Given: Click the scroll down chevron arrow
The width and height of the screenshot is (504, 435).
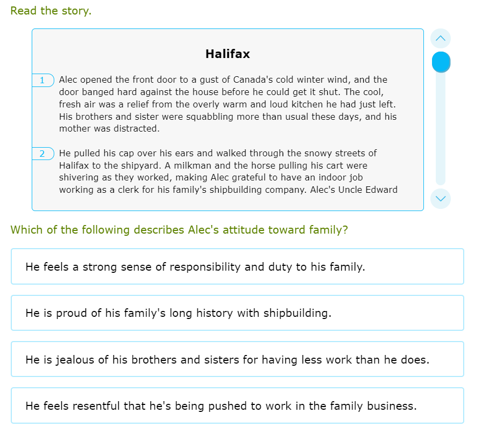Looking at the screenshot, I should pyautogui.click(x=441, y=198).
